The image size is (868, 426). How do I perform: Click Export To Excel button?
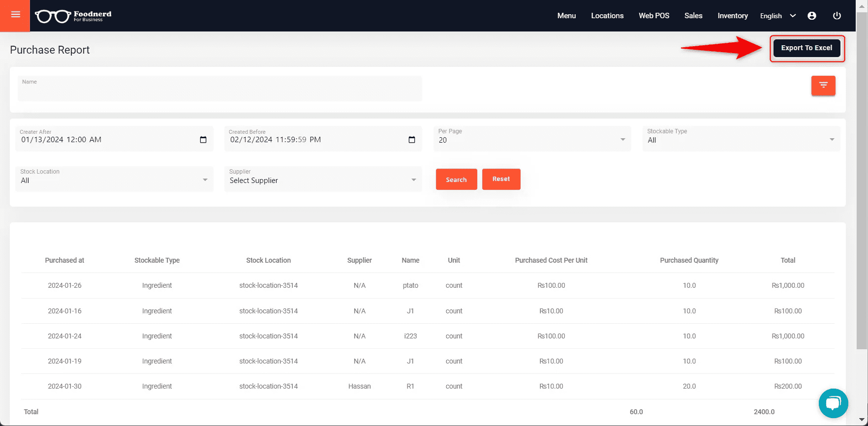coord(807,48)
